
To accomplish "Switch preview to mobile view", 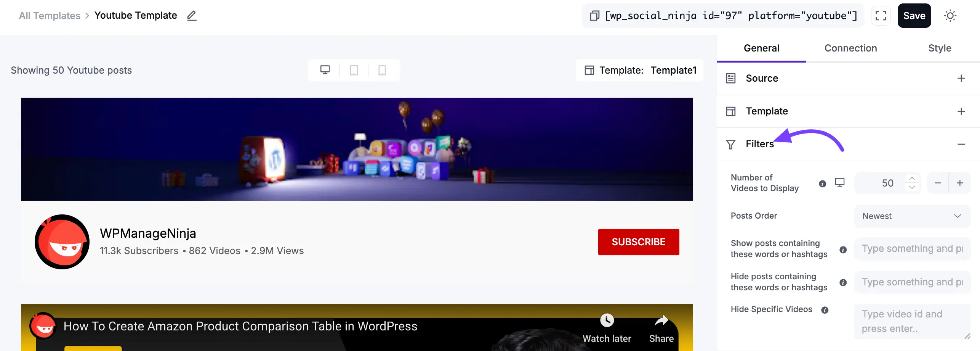I will 382,70.
